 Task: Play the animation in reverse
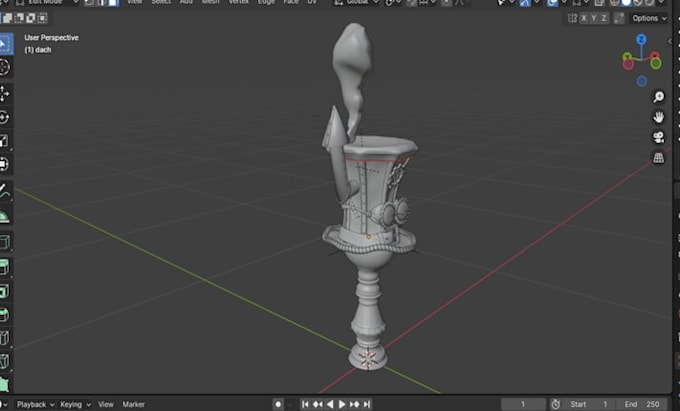[330, 404]
